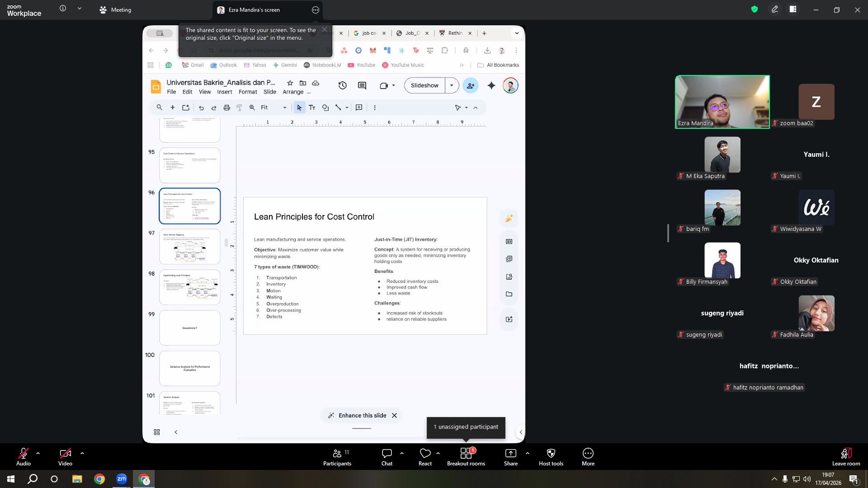Viewport: 868px width, 488px height.
Task: Open the Slides Arrange menu
Action: coord(293,92)
